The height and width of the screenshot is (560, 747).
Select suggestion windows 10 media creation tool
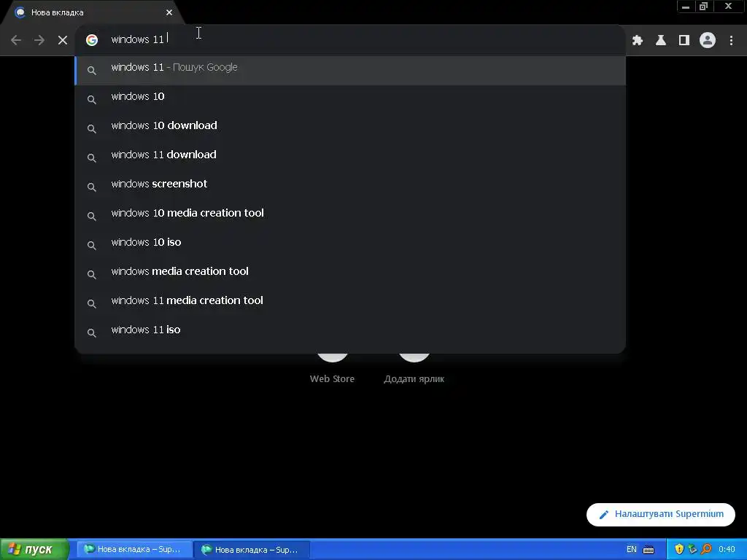[350, 216]
